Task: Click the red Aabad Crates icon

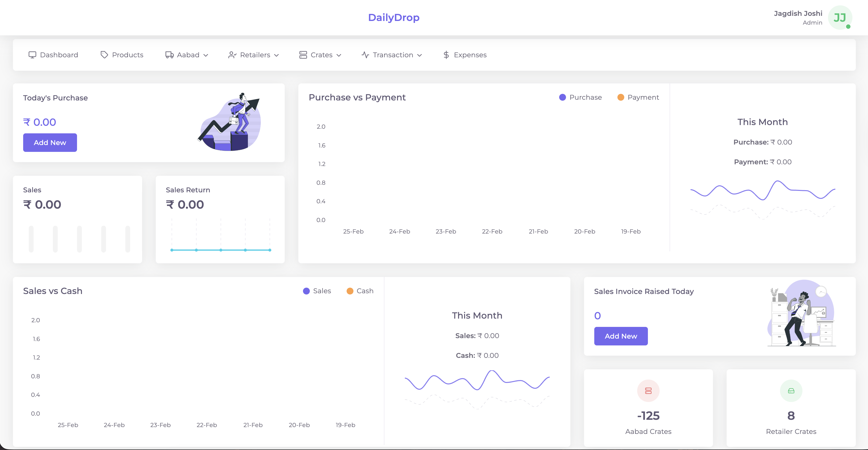Action: coord(648,391)
